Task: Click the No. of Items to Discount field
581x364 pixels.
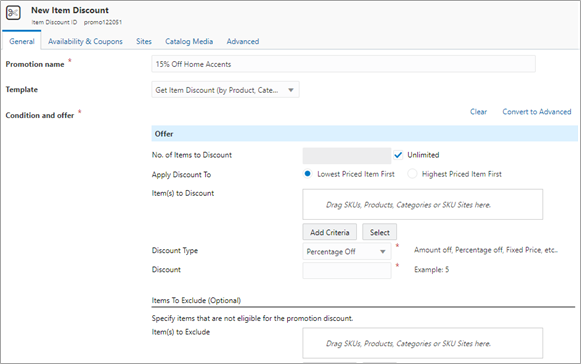Action: (347, 156)
